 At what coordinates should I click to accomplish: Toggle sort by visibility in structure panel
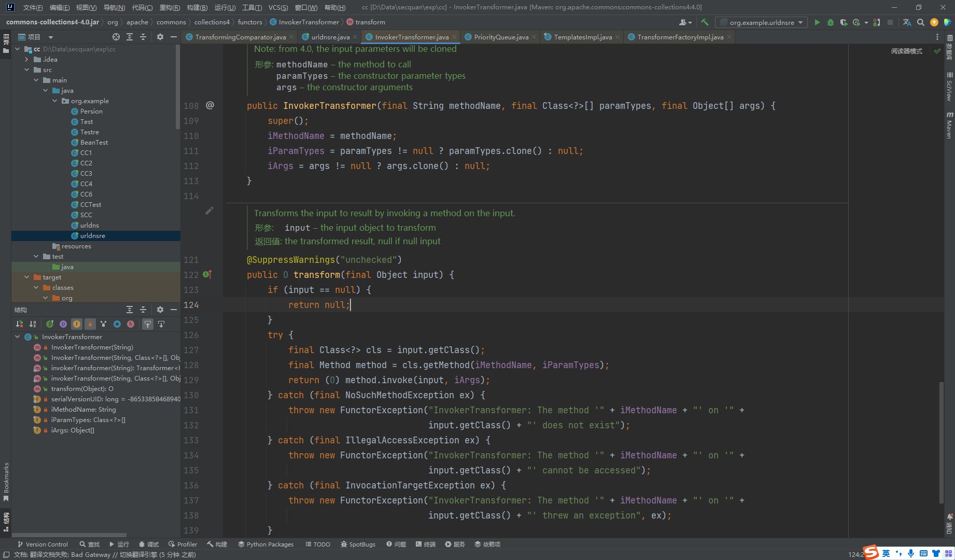coord(19,324)
